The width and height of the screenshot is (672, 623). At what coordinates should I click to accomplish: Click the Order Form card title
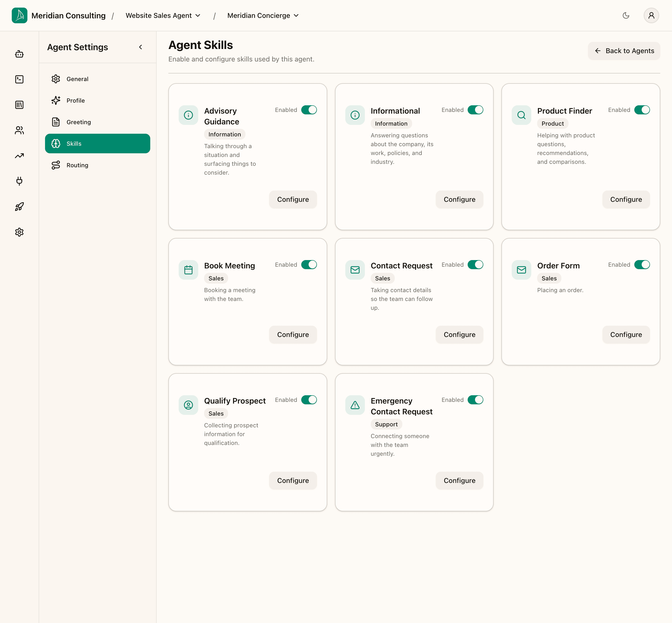[558, 266]
